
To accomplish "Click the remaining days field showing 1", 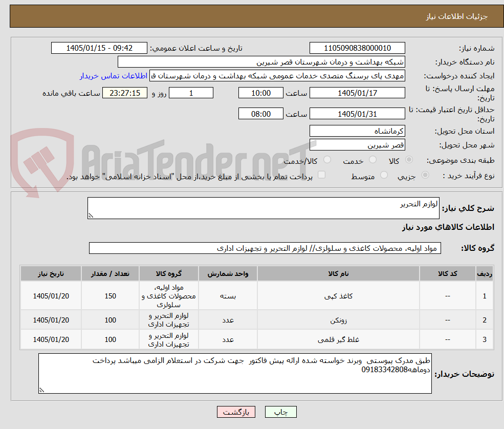I will tap(191, 93).
